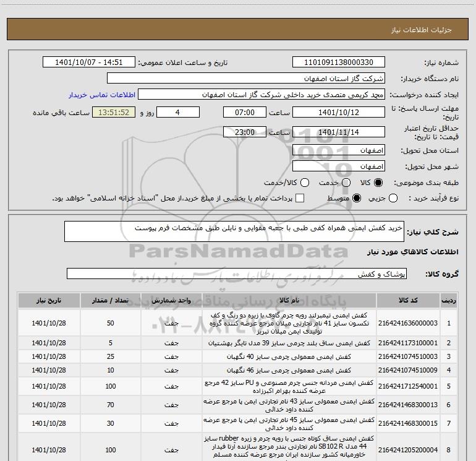
Task: Click the request creator name field
Action: tap(261, 95)
